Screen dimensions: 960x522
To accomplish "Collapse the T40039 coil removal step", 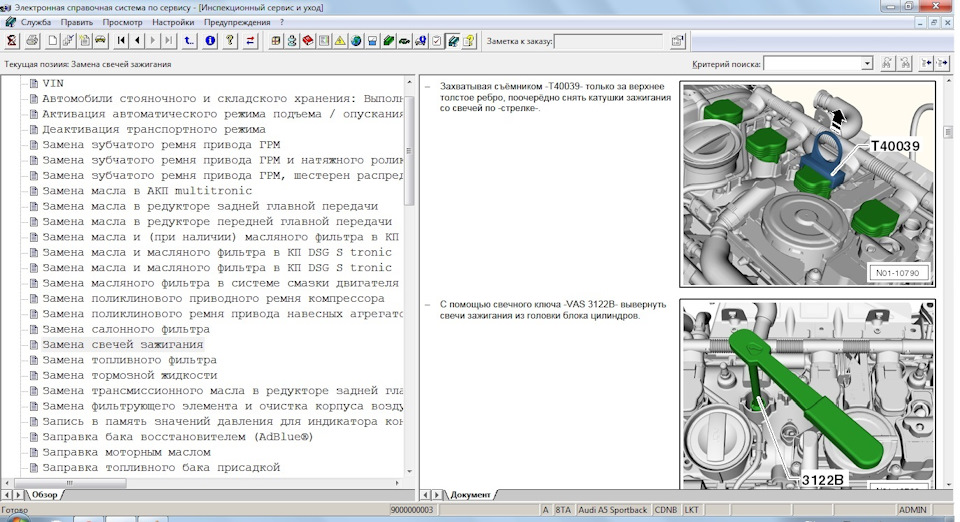I will (x=427, y=87).
